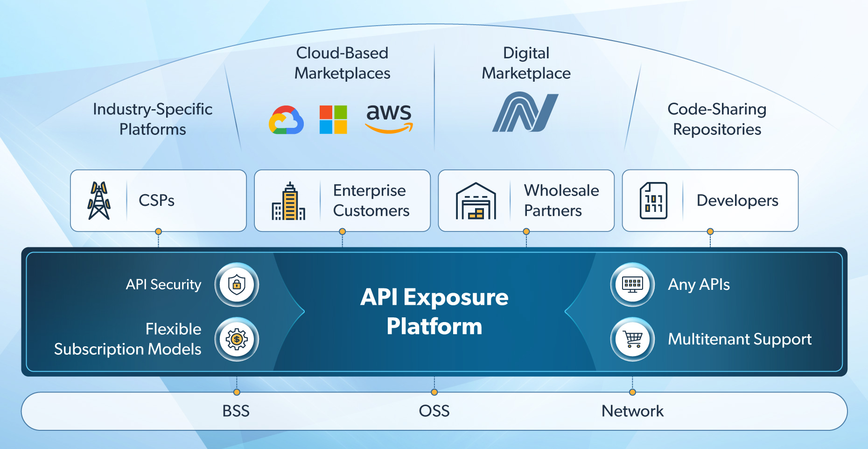
Task: Click the CSPs cell tower icon
Action: (99, 201)
